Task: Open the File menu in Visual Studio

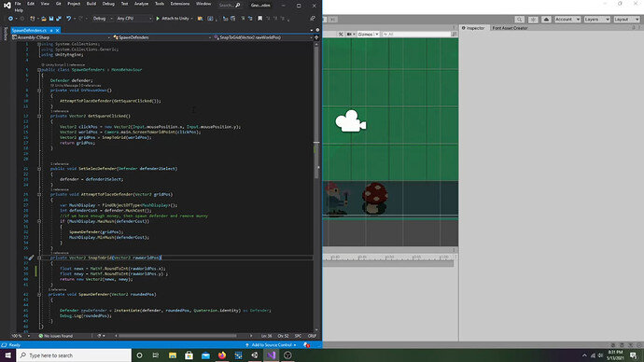Action: (18, 4)
